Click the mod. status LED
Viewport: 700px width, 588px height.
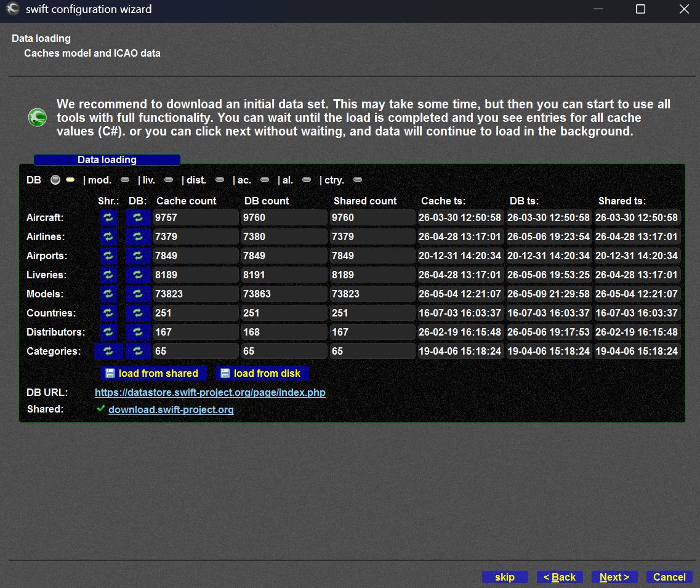click(x=125, y=180)
